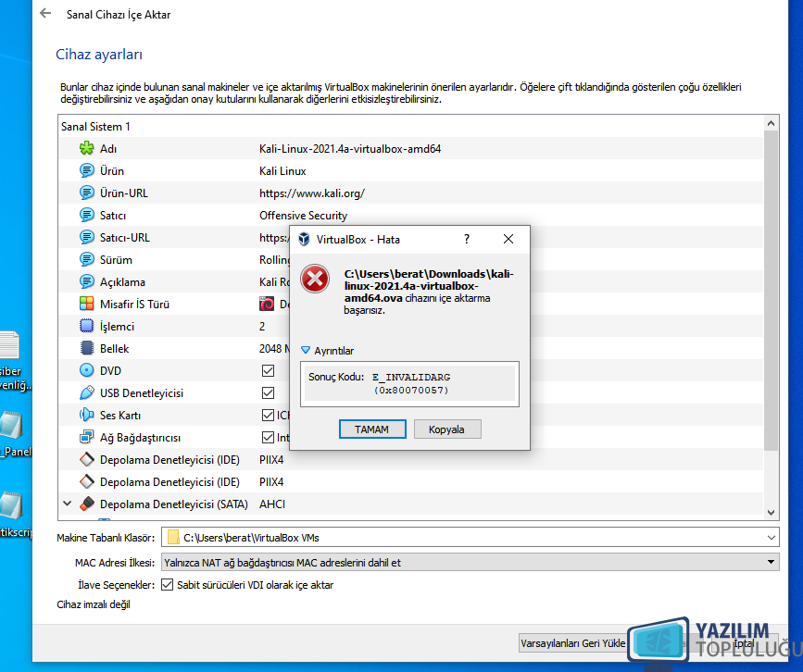Click the Satıcı-URL row speech icon
803x672 pixels.
coord(86,237)
